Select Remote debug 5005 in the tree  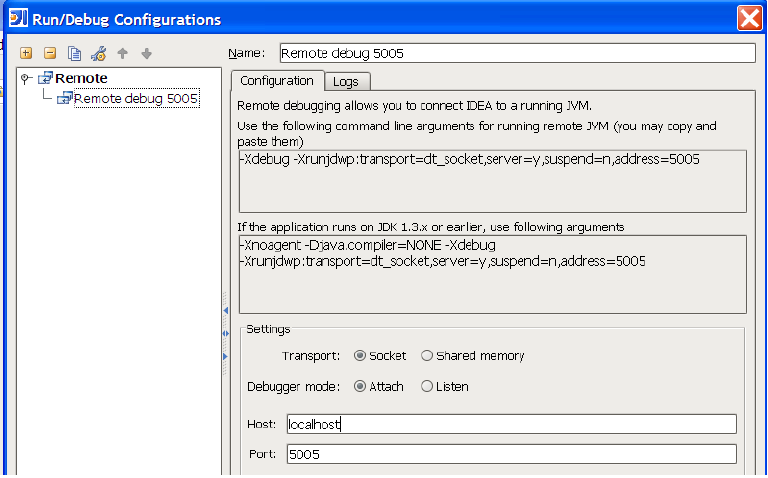pos(136,98)
